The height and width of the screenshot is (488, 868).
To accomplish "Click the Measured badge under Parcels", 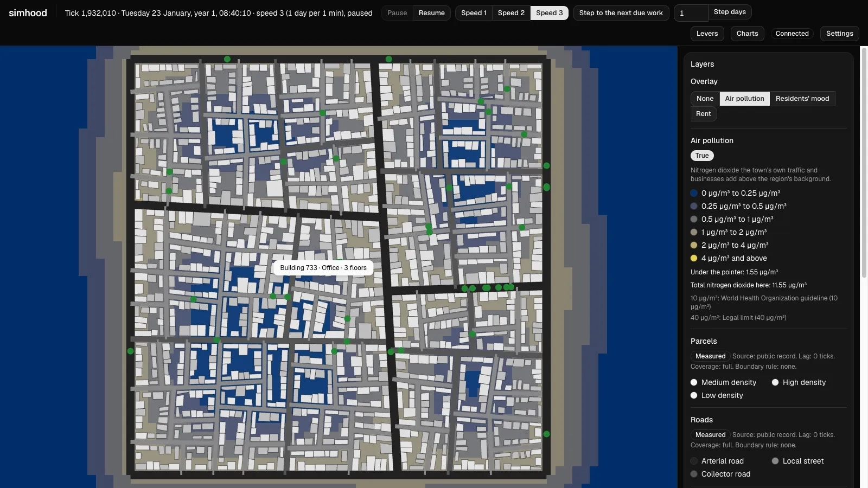I will click(710, 356).
